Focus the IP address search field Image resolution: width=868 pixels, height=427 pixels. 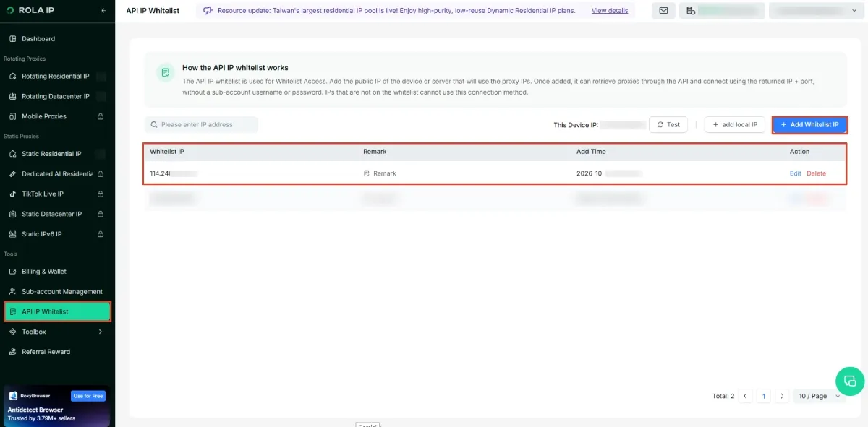(x=201, y=124)
